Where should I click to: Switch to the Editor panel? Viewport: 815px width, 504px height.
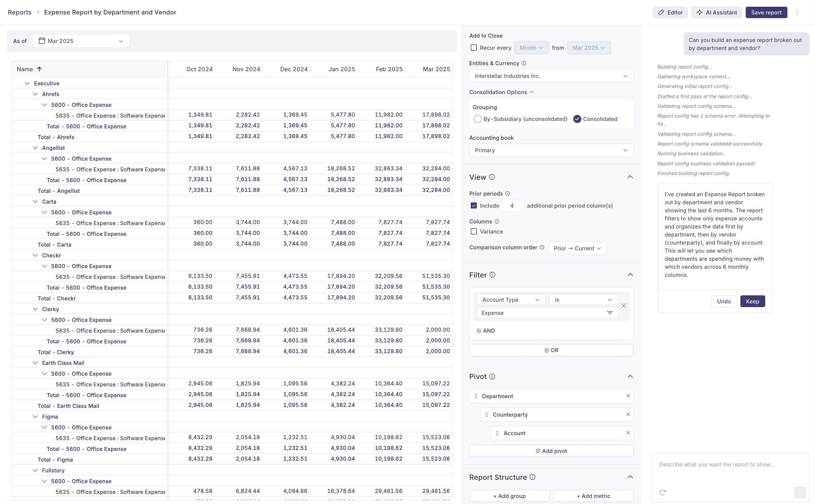pos(670,12)
